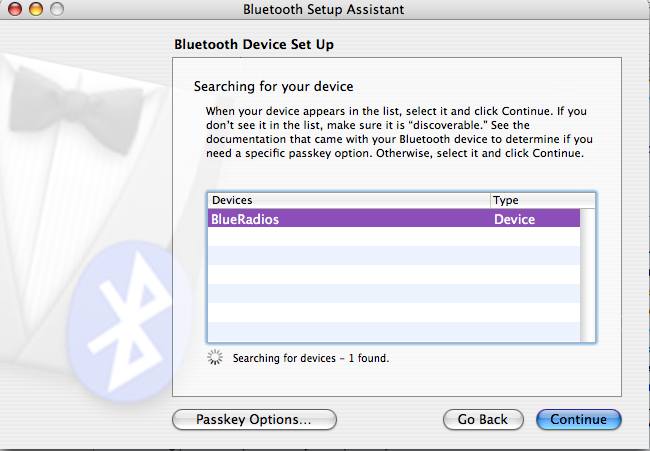Click the instruction paragraph about discoverable devices

click(x=399, y=132)
